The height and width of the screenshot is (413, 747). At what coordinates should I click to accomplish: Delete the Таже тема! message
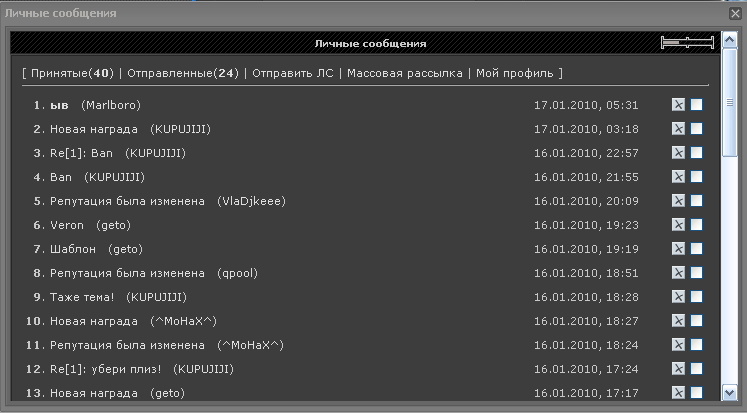coord(678,297)
